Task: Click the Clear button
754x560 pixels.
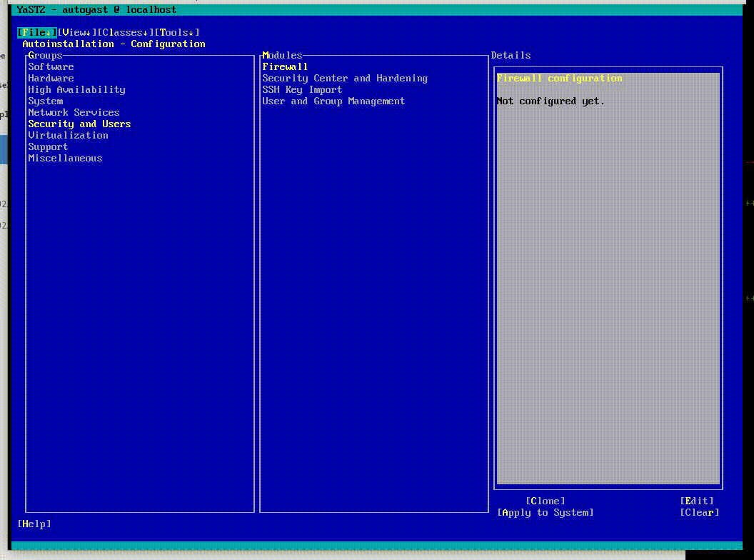Action: [x=700, y=512]
